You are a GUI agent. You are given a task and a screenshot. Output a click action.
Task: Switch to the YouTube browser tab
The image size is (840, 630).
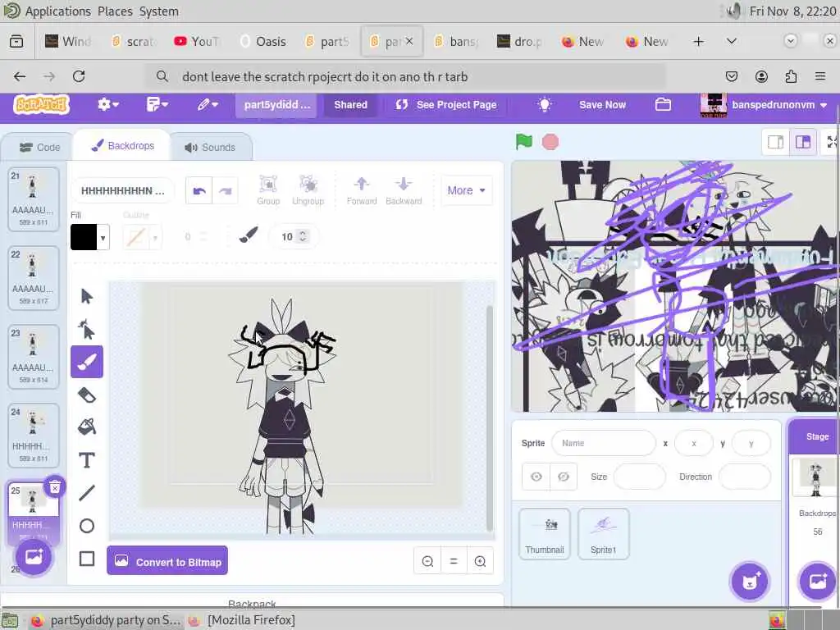197,41
